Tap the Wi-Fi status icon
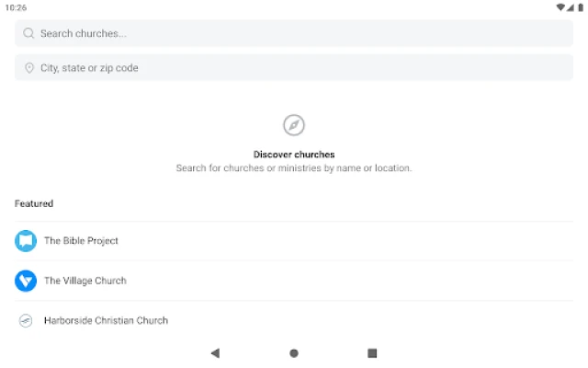Screen dimensions: 588x368 pyautogui.click(x=560, y=7)
